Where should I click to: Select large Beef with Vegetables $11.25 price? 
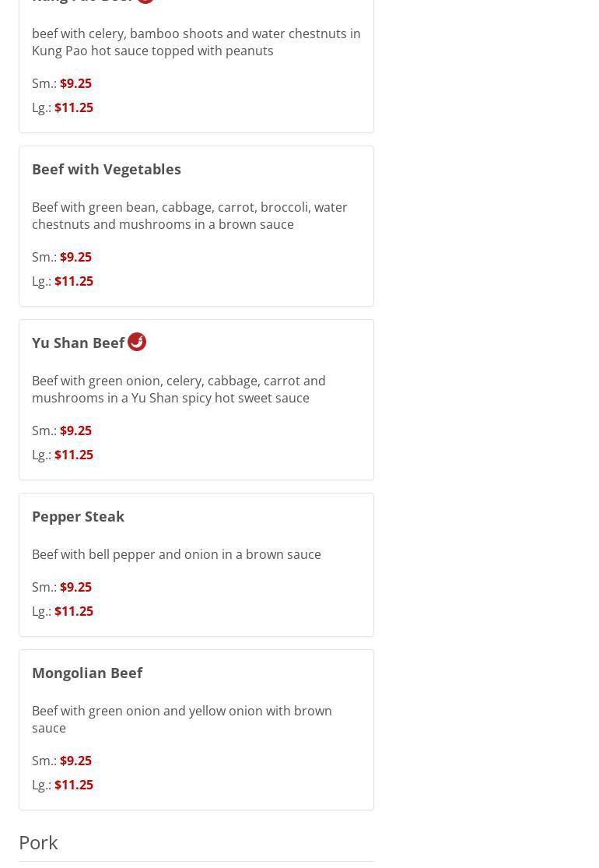pyautogui.click(x=74, y=281)
